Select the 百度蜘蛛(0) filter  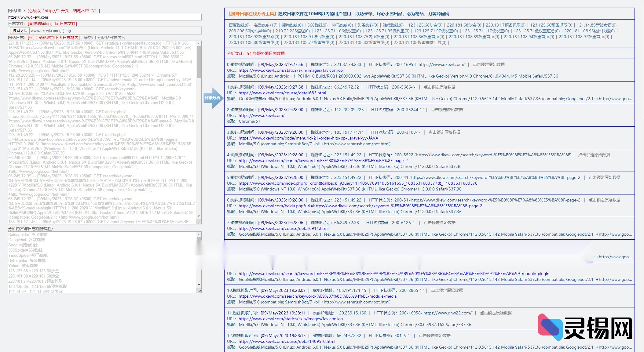tap(239, 25)
